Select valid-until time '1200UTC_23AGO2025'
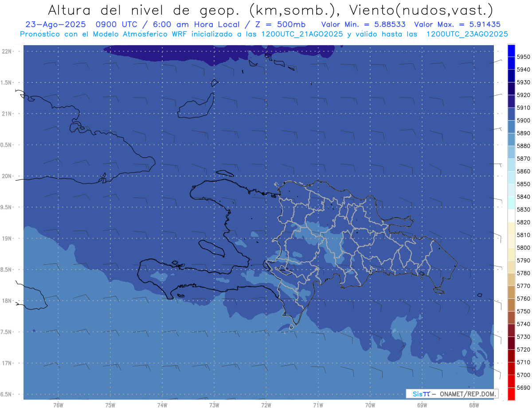Screen dimensions: 532x411 (x=467, y=34)
